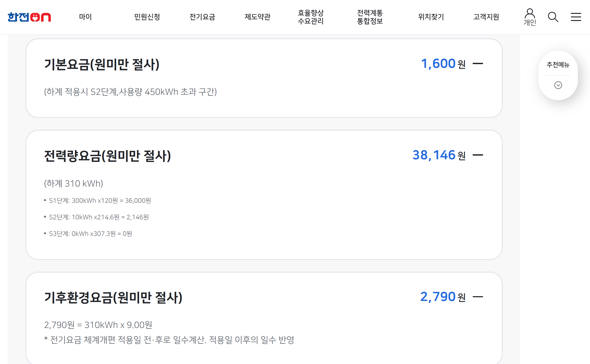The image size is (590, 364).
Task: Click the 1,600원 basic fee amount
Action: click(439, 63)
